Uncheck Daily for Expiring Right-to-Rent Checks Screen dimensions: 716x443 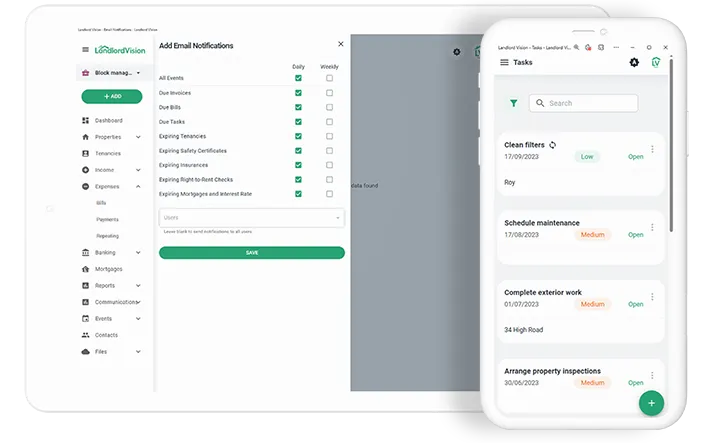pos(298,179)
